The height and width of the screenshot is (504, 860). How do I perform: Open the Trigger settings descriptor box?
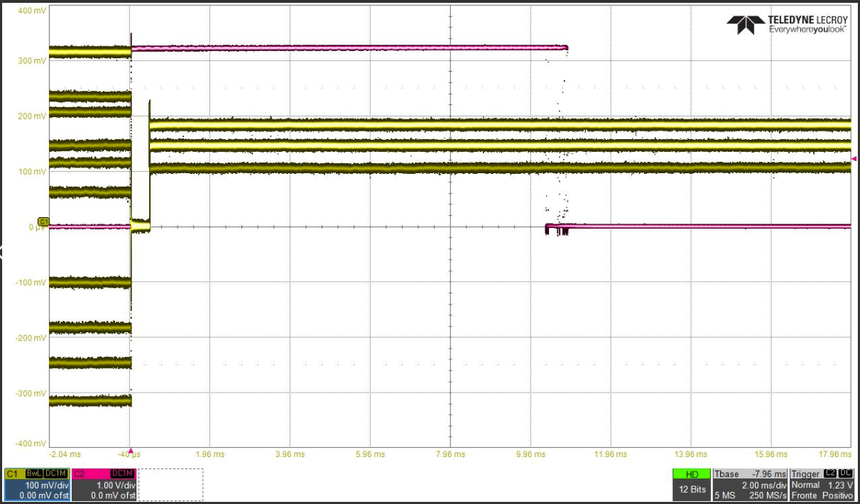[x=822, y=485]
